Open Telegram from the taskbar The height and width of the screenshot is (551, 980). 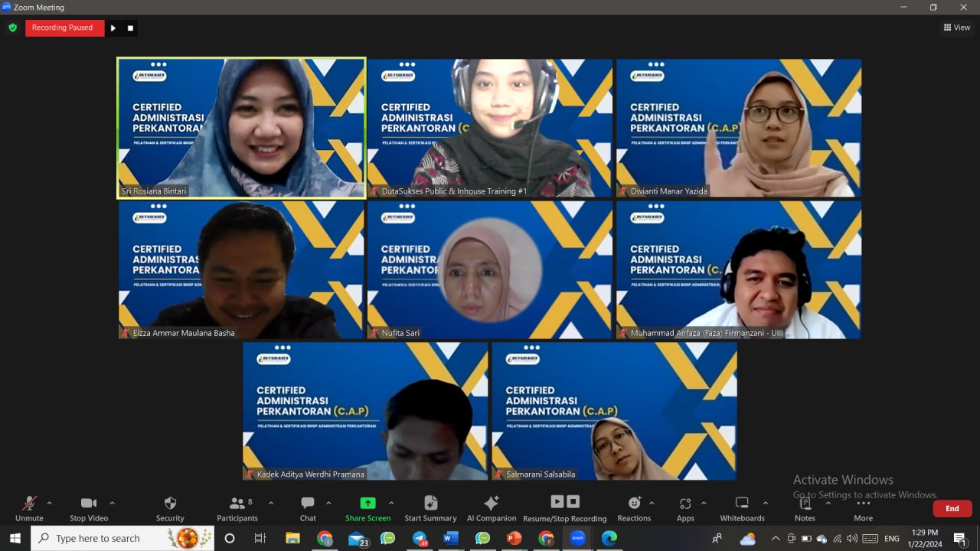420,538
